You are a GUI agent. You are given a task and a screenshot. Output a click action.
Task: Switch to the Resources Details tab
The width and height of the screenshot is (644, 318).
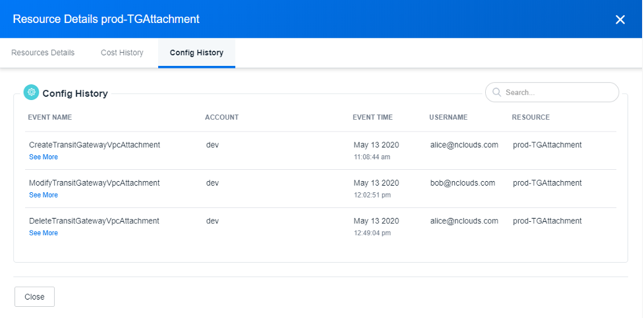[43, 53]
